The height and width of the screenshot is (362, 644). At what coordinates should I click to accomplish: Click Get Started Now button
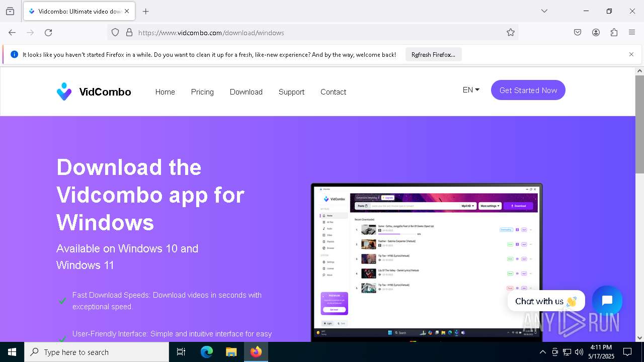pos(528,90)
